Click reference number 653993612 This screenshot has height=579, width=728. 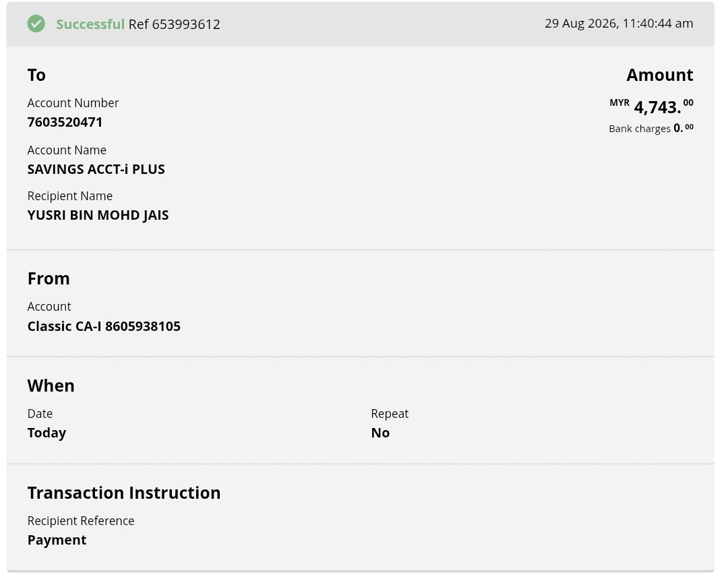coord(174,24)
